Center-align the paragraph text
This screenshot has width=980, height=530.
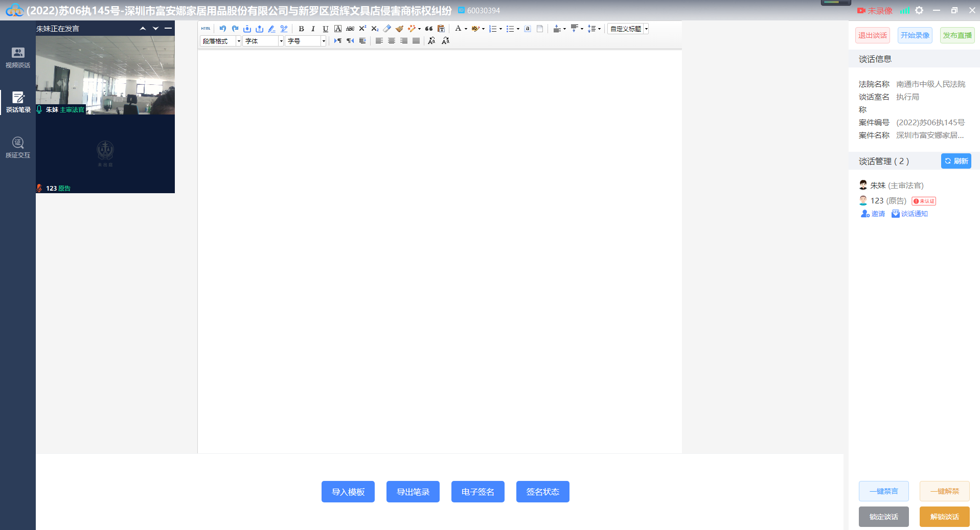pyautogui.click(x=392, y=41)
